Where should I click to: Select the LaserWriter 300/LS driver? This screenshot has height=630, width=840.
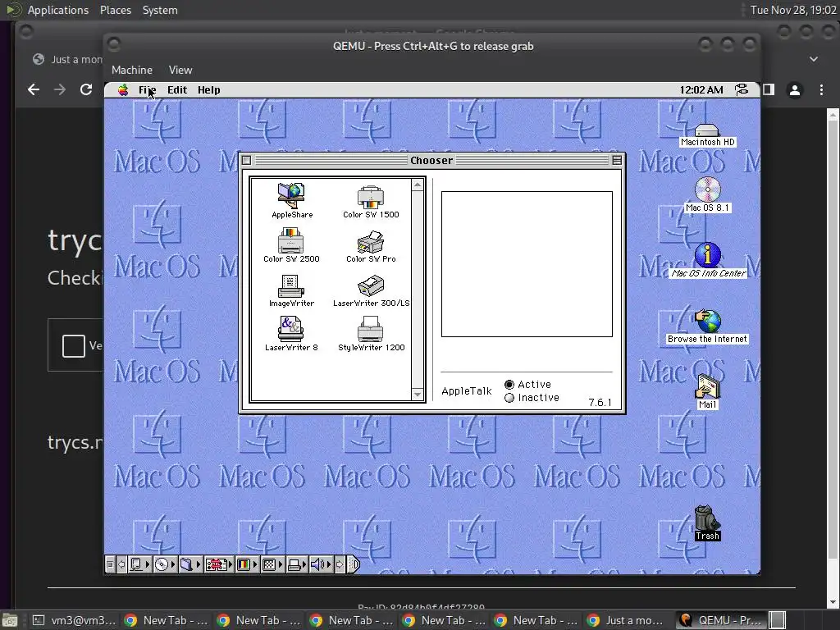click(371, 291)
